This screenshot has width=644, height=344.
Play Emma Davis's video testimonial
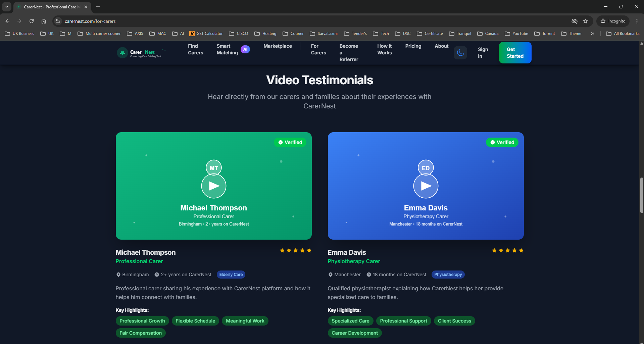pyautogui.click(x=426, y=186)
